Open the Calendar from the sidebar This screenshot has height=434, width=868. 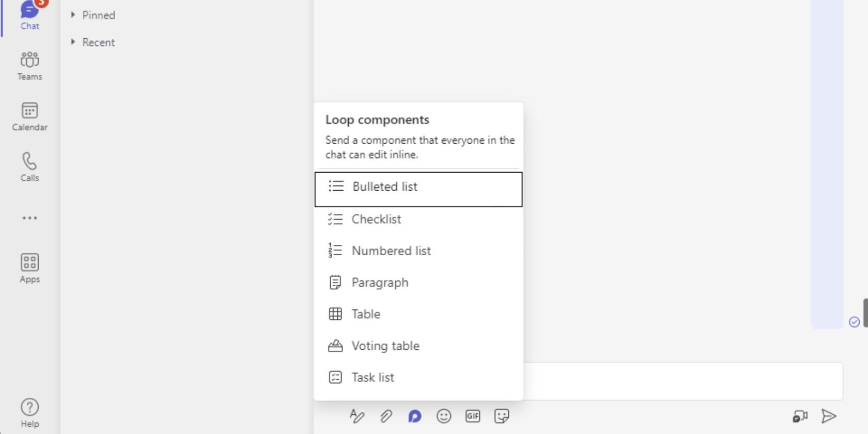(29, 116)
